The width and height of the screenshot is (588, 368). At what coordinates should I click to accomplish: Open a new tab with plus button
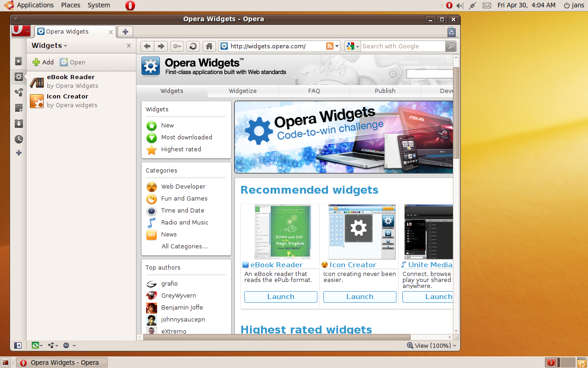(125, 32)
